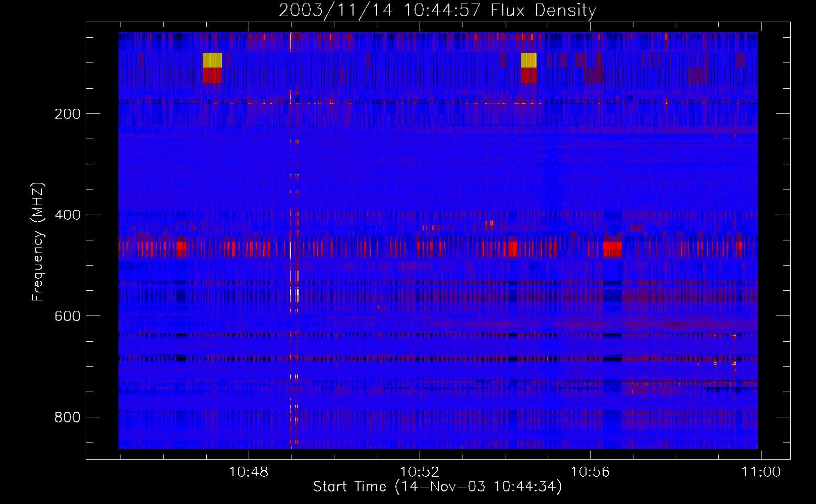Click the 800 frequency tick label
Screen dimensions: 816x504
(x=68, y=417)
